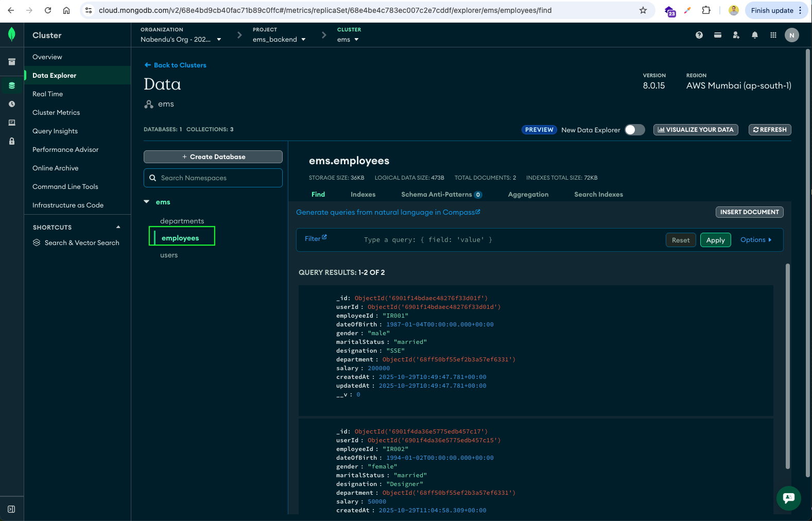Open the apps grid icon in header
Screen dimensions: 812x521
(773, 35)
